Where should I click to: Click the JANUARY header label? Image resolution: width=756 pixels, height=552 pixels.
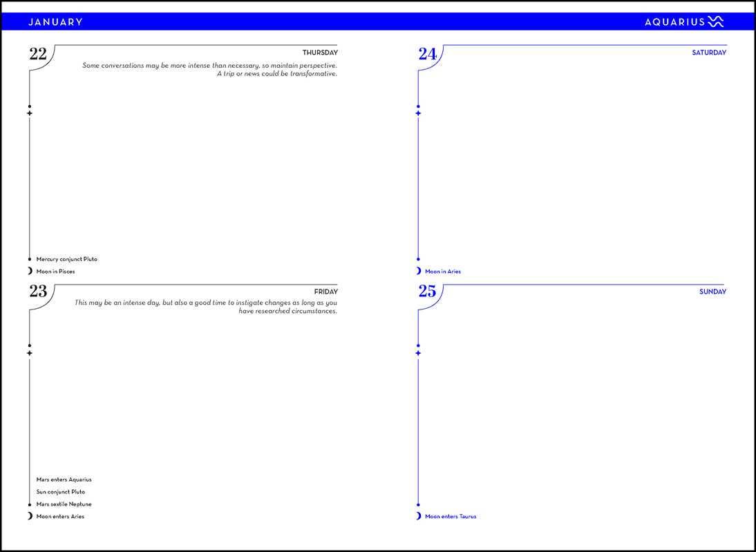55,22
